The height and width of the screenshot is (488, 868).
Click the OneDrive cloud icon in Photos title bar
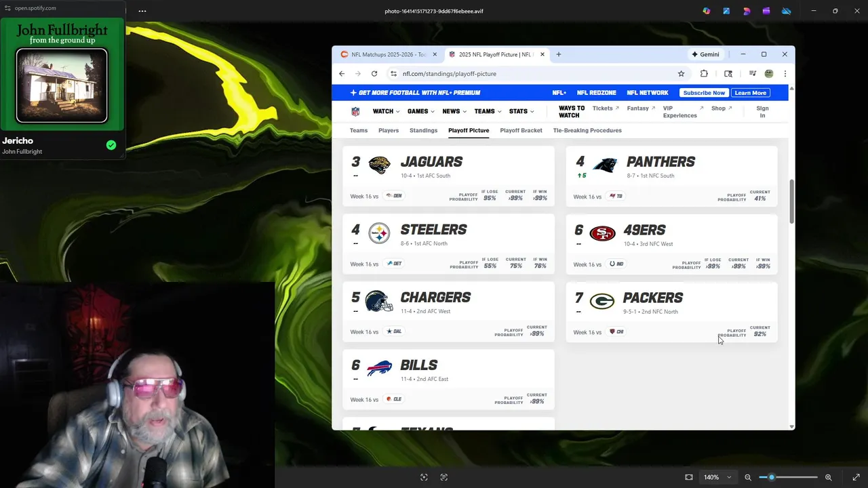787,11
